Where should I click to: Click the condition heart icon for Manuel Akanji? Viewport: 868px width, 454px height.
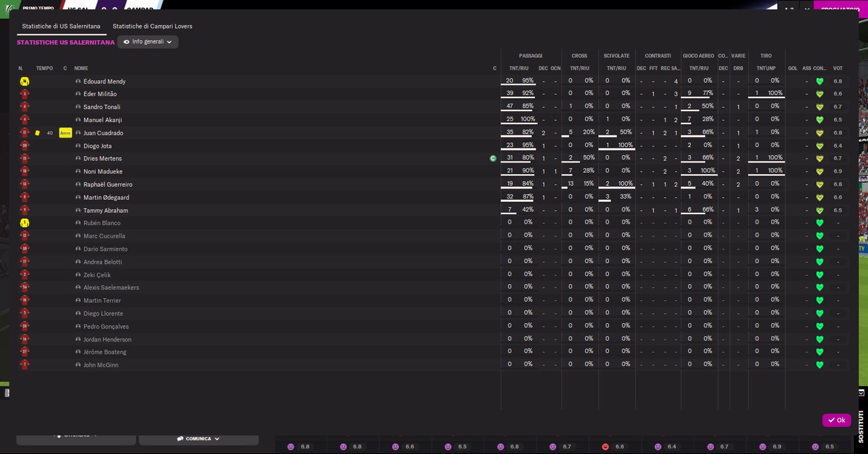pyautogui.click(x=819, y=120)
